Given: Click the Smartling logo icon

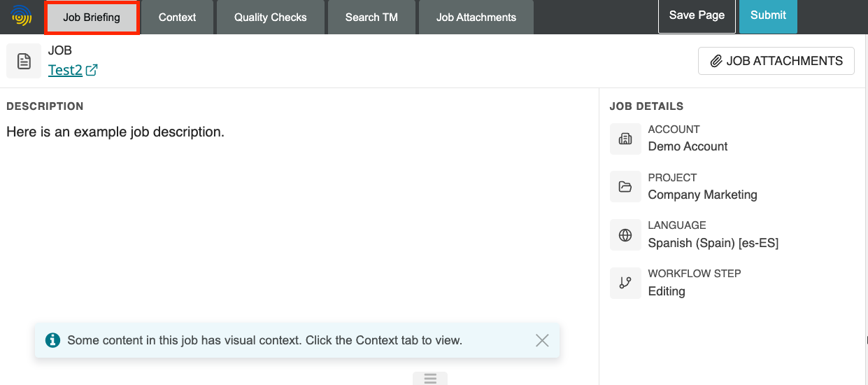Looking at the screenshot, I should click(22, 15).
